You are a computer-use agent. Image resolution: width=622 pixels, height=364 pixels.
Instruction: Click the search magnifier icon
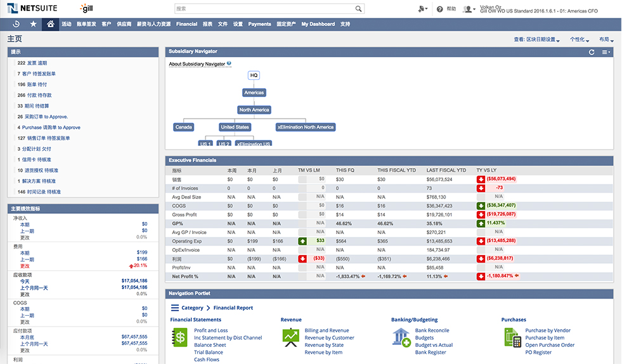click(x=359, y=9)
